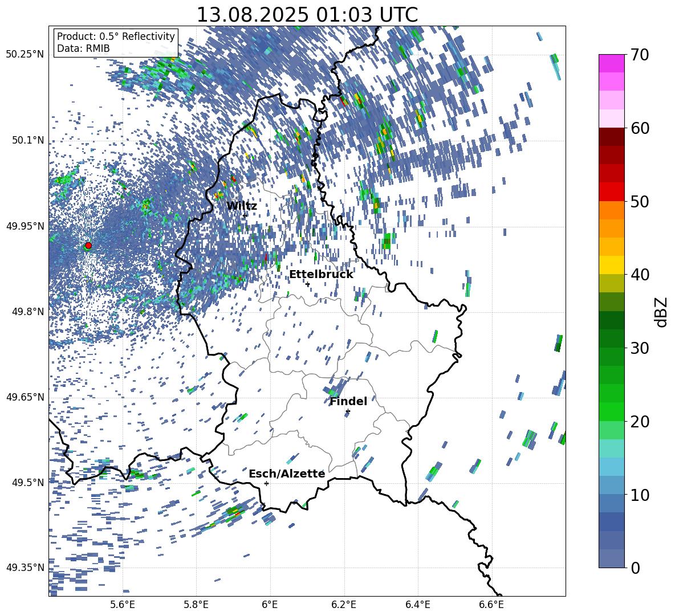The height and width of the screenshot is (616, 675).
Task: Click the 49.65°N latitude label
Action: point(25,397)
